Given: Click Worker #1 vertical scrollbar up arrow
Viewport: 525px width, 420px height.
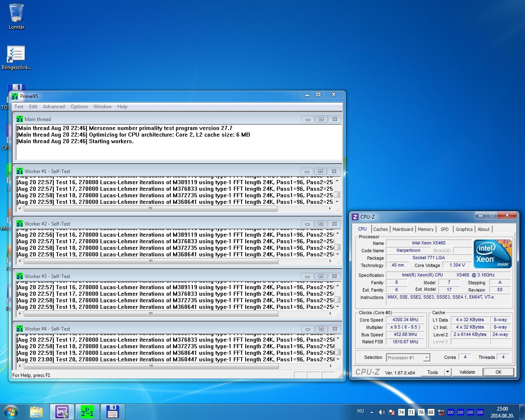Looking at the screenshot, I should (337, 181).
